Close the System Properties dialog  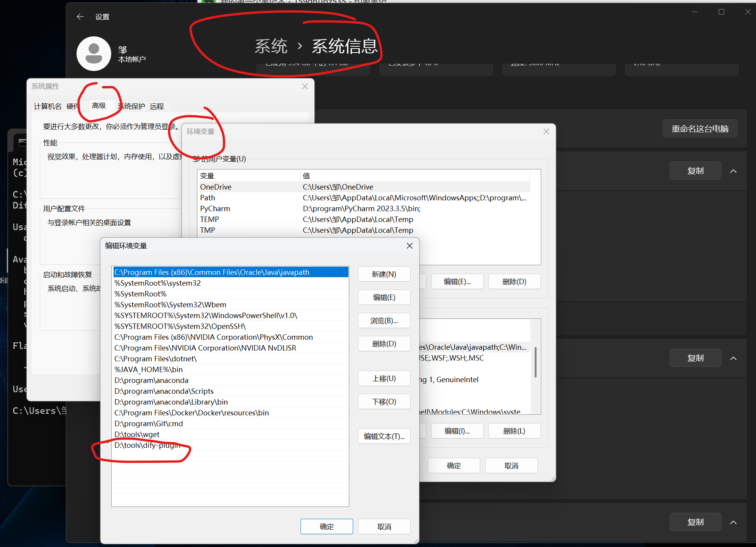pos(305,86)
